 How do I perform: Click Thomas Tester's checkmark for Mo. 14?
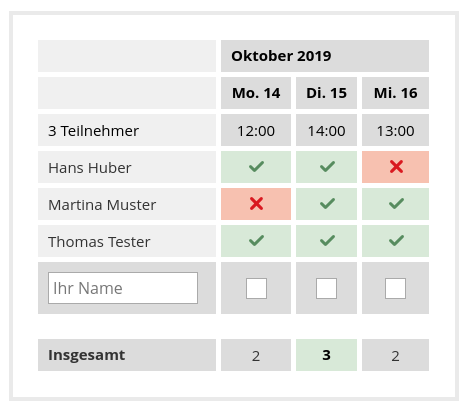[x=256, y=241]
